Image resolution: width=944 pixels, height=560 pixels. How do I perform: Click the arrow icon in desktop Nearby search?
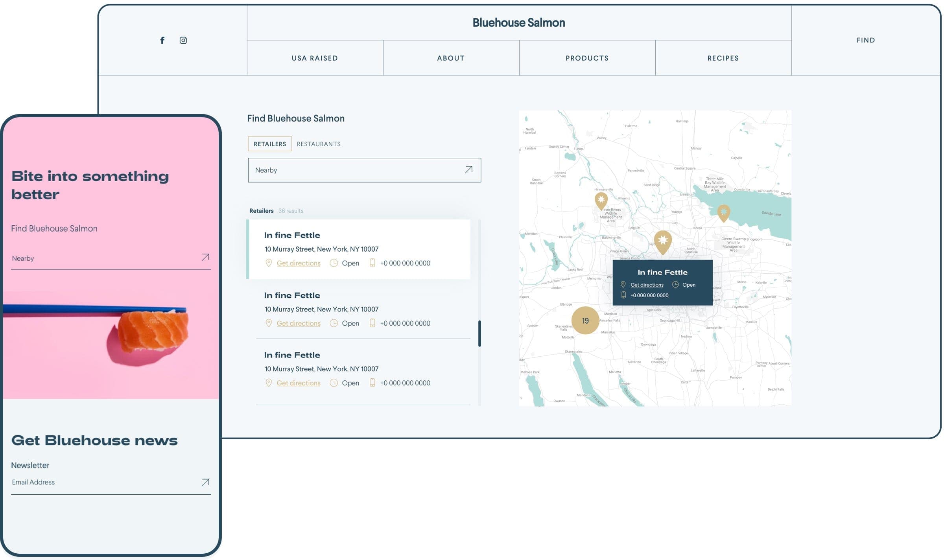point(469,170)
